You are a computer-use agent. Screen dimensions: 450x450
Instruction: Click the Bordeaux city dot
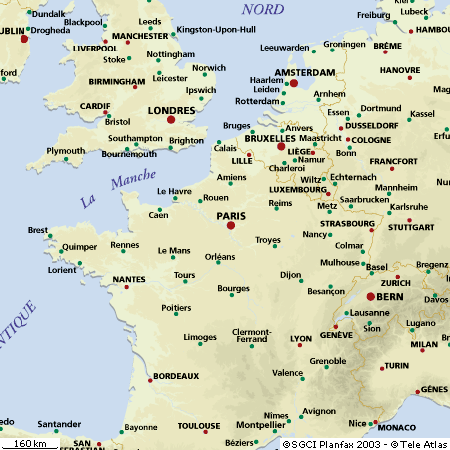click(150, 380)
